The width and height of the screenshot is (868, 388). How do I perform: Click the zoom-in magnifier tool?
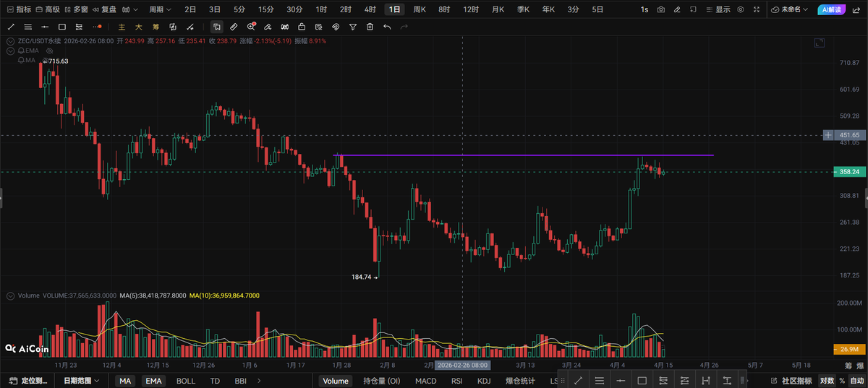(x=251, y=27)
